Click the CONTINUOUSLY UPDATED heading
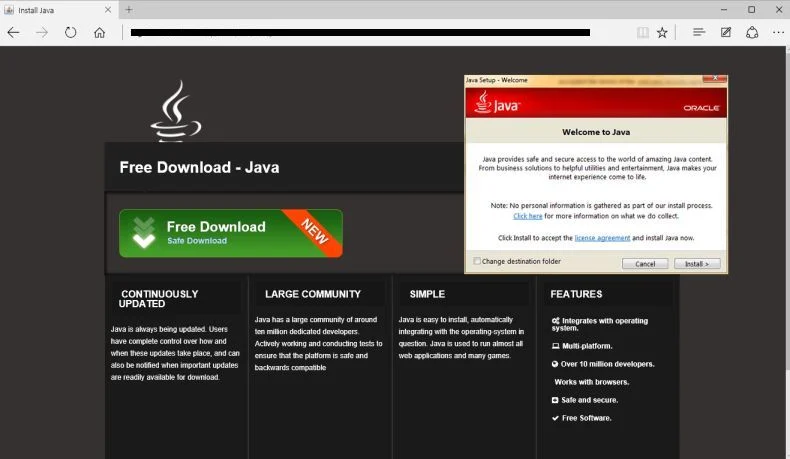Image resolution: width=790 pixels, height=459 pixels. [x=159, y=299]
